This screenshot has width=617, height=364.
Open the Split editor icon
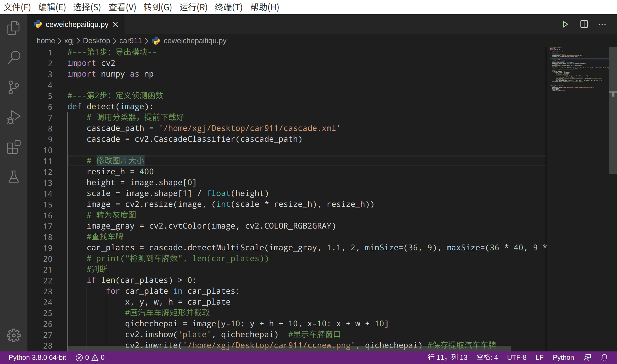[x=583, y=24]
